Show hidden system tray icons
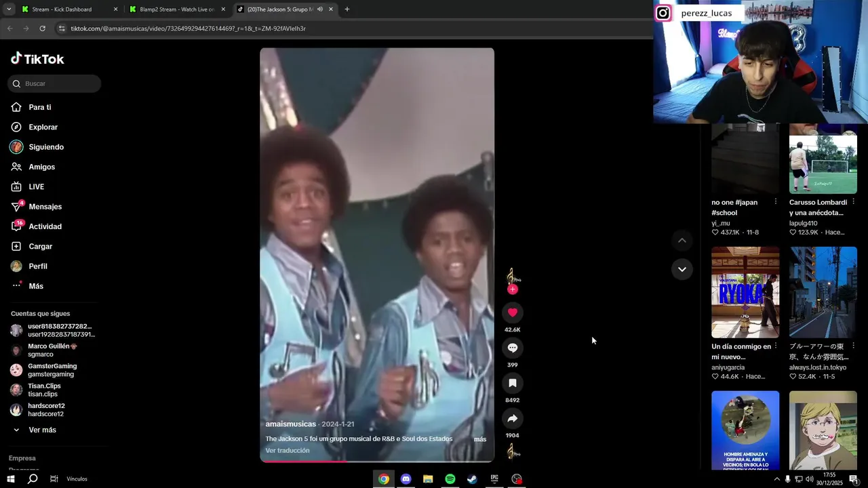Viewport: 868px width, 488px height. [x=776, y=479]
